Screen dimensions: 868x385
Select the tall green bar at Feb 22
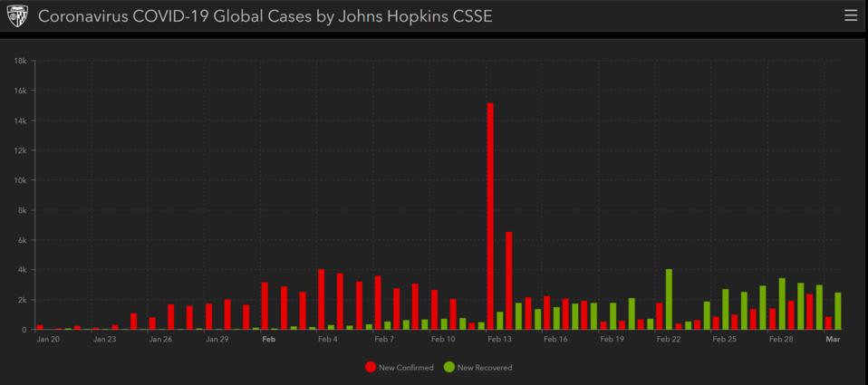[669, 299]
